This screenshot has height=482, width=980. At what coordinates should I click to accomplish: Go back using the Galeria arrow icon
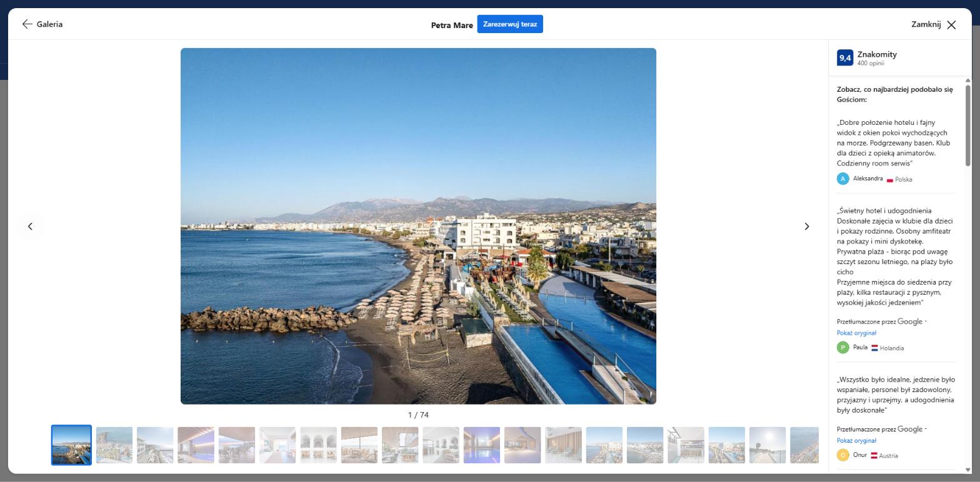point(27,24)
